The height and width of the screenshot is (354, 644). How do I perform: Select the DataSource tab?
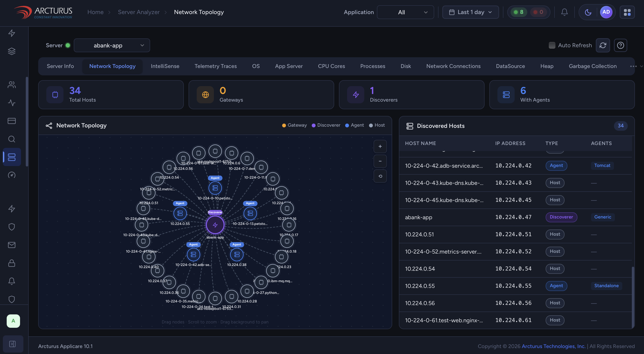[x=510, y=66]
